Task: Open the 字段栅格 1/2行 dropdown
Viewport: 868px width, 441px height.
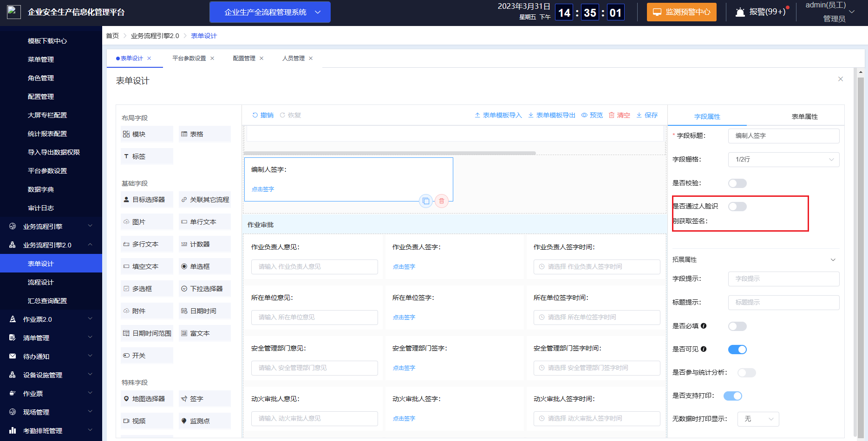Action: click(784, 160)
